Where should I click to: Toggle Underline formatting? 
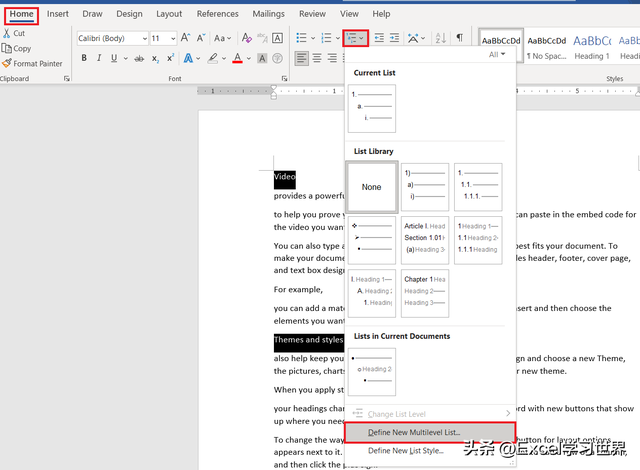pos(113,58)
